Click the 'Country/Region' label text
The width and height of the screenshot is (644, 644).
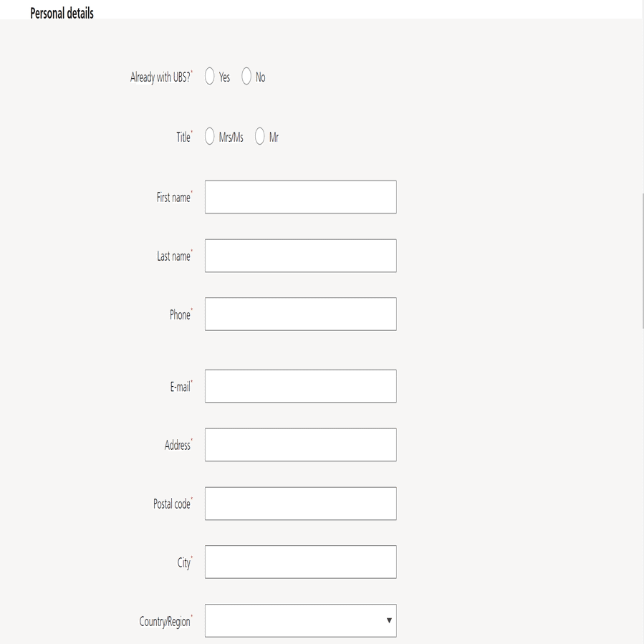tap(165, 622)
